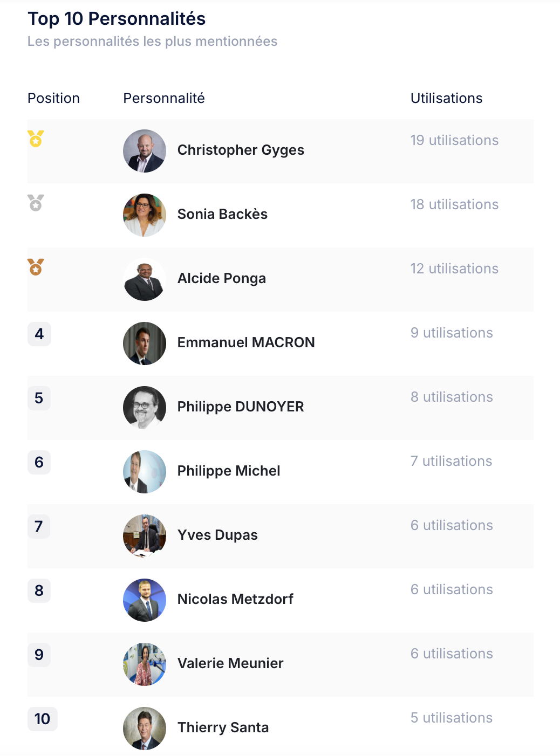Select the Philippe DUNOYER name
This screenshot has width=560, height=756.
pos(241,407)
